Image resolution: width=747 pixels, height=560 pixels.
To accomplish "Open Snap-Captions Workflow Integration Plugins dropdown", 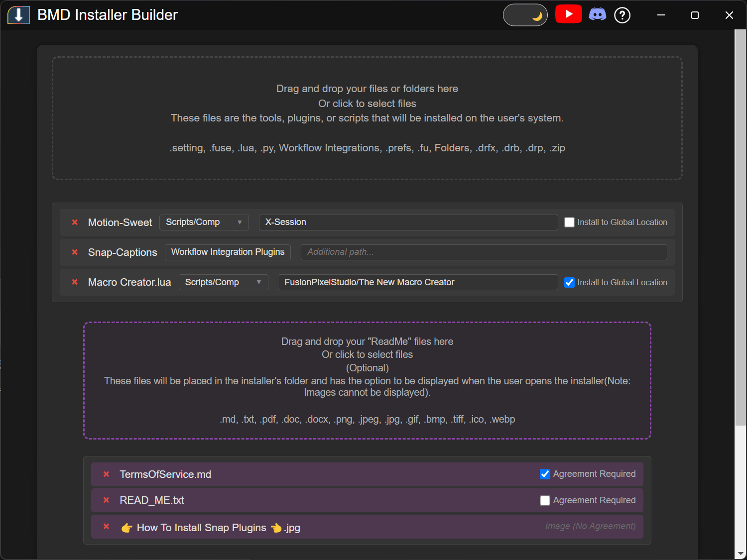I will (x=228, y=252).
